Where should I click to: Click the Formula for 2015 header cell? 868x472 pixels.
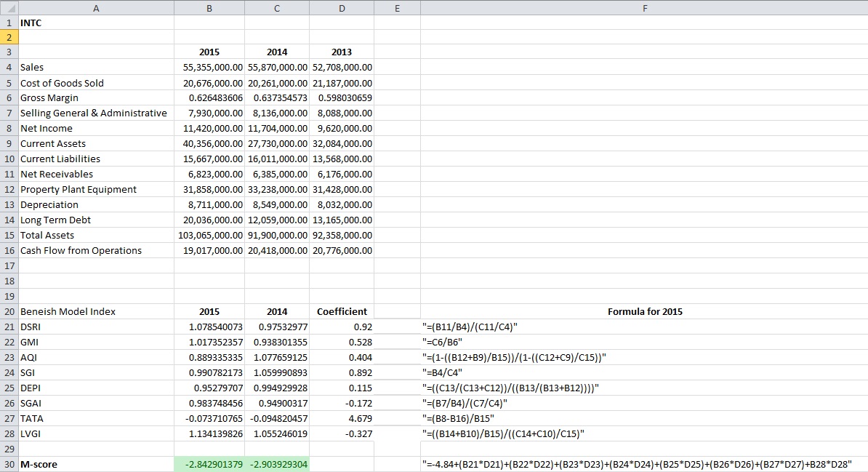pos(644,311)
